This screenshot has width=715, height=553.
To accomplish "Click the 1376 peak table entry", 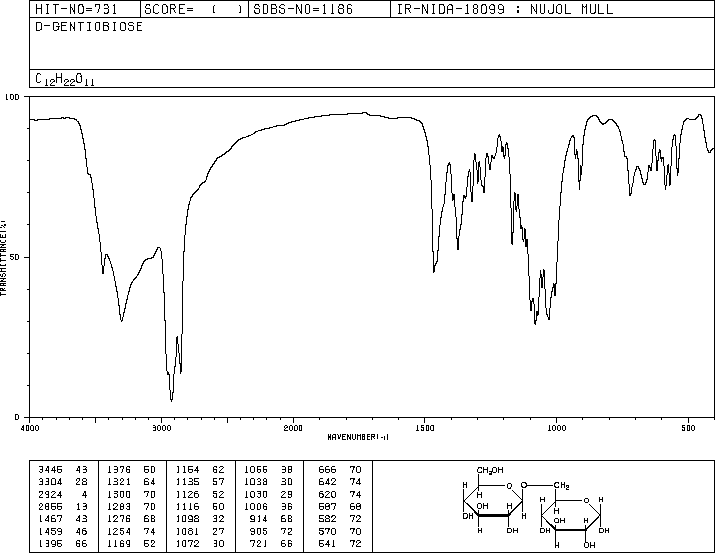I will click(x=131, y=470).
